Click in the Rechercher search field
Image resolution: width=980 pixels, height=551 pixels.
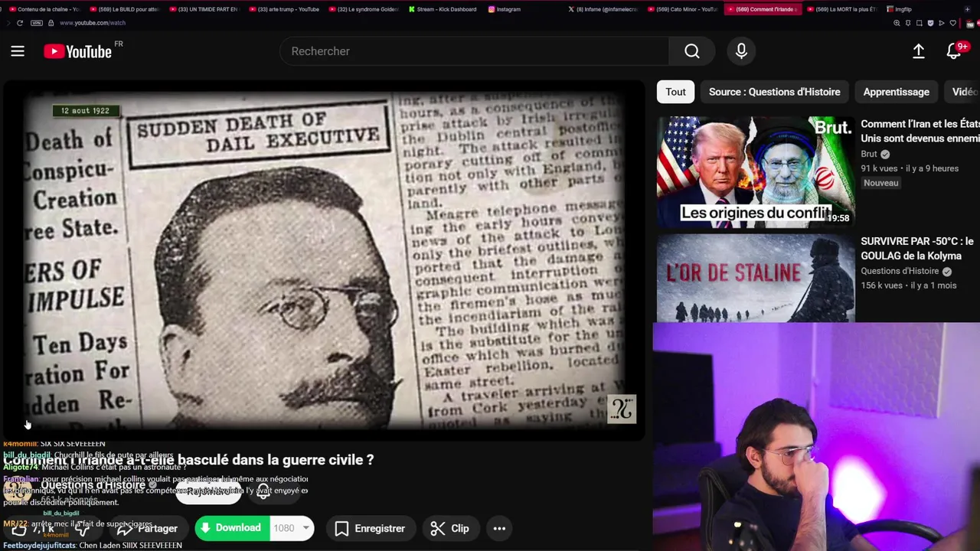pos(475,51)
